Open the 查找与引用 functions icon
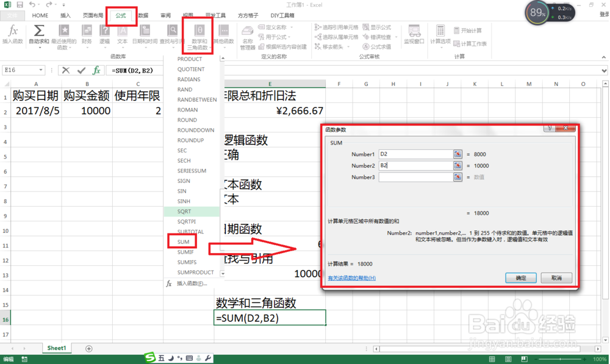610x364 pixels. click(x=172, y=31)
